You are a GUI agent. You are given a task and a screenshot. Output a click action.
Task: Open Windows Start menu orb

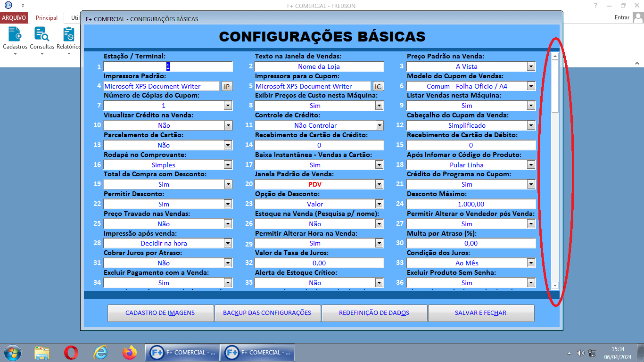point(12,352)
